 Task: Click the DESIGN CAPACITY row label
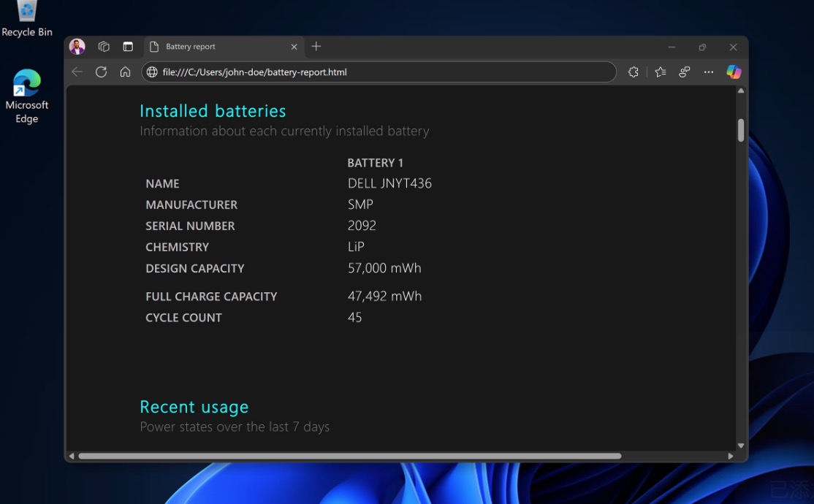194,269
